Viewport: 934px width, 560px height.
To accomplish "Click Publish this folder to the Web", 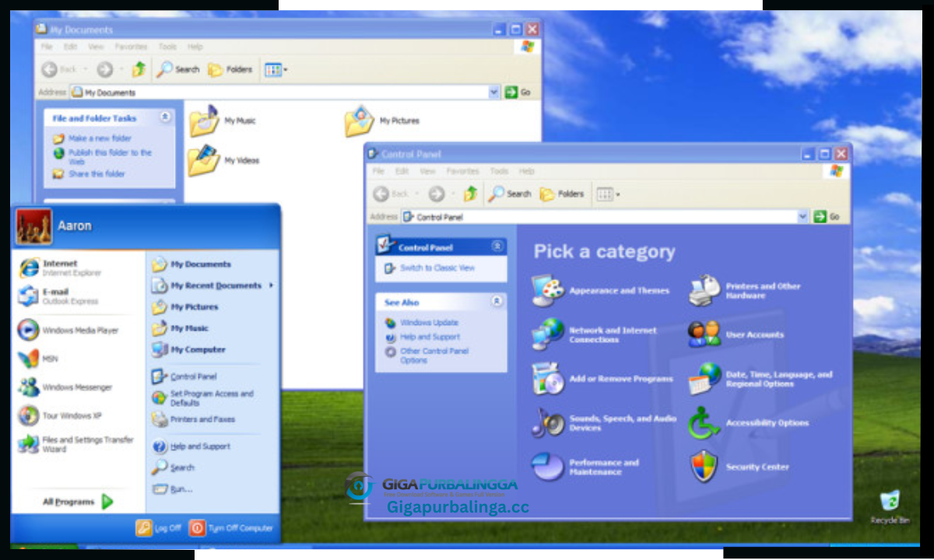I will click(110, 157).
